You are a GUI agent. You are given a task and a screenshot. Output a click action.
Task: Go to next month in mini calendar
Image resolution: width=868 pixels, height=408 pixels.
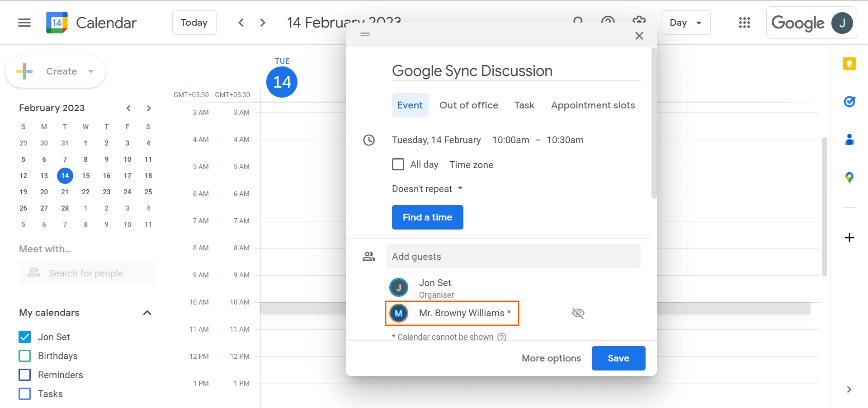tap(148, 108)
